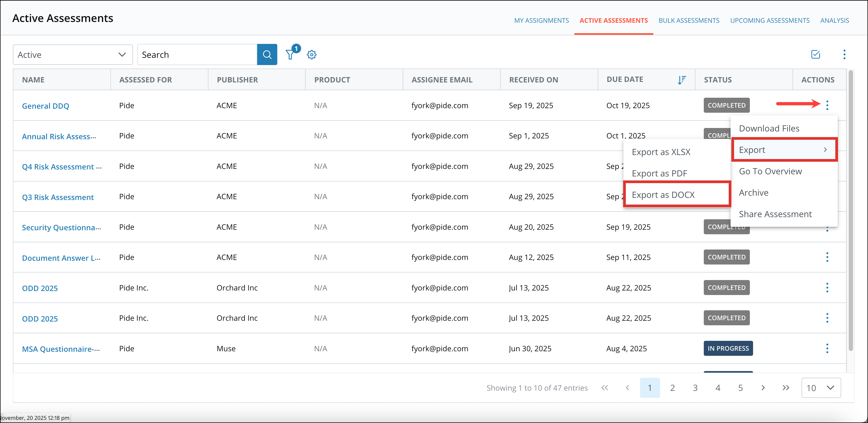This screenshot has width=868, height=423.
Task: Go to page 3 of results
Action: coord(695,388)
